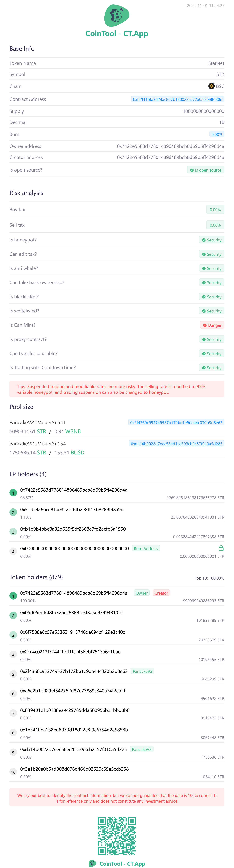Screen dimensions: 234x868
Task: Open the StarNet contract address link
Action: [x=177, y=99]
